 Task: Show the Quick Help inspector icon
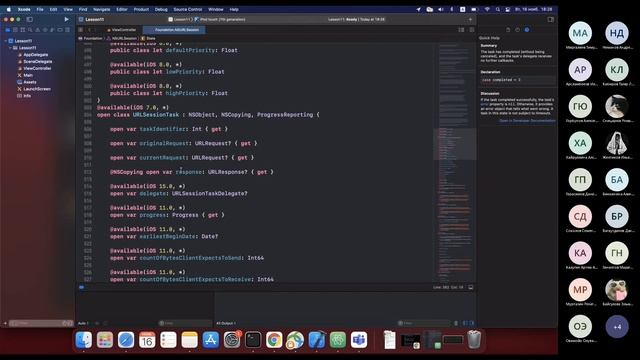click(527, 30)
